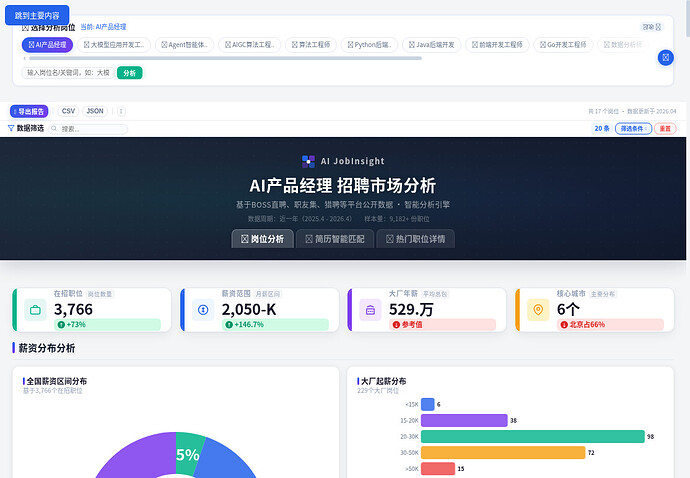Click the left arrow of the job chips scrollbar
690x478 pixels.
click(x=25, y=58)
